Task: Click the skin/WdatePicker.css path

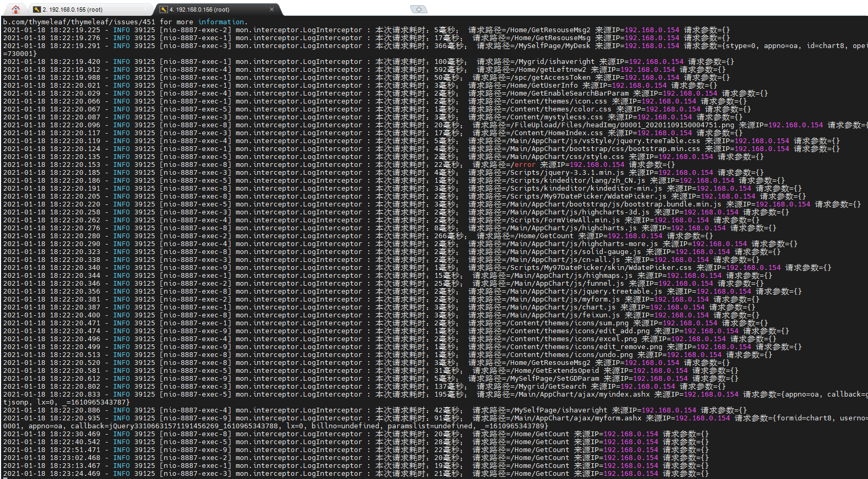Action: (x=600, y=268)
